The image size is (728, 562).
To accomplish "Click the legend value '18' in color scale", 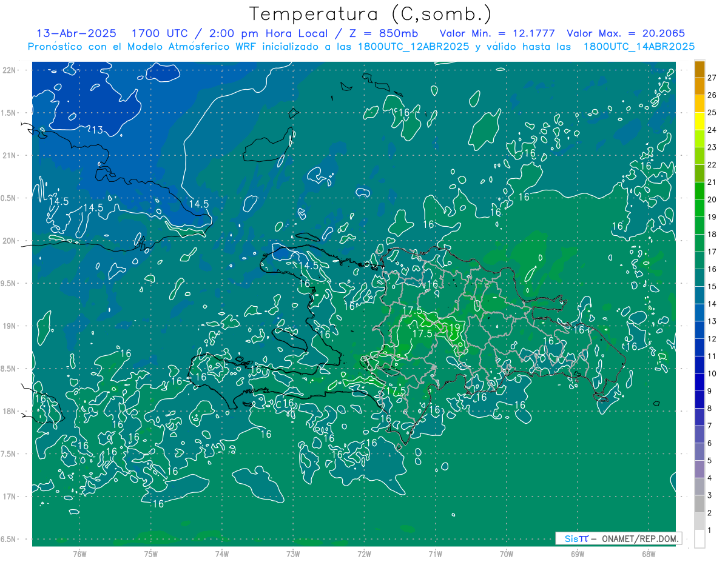I will coord(712,234).
